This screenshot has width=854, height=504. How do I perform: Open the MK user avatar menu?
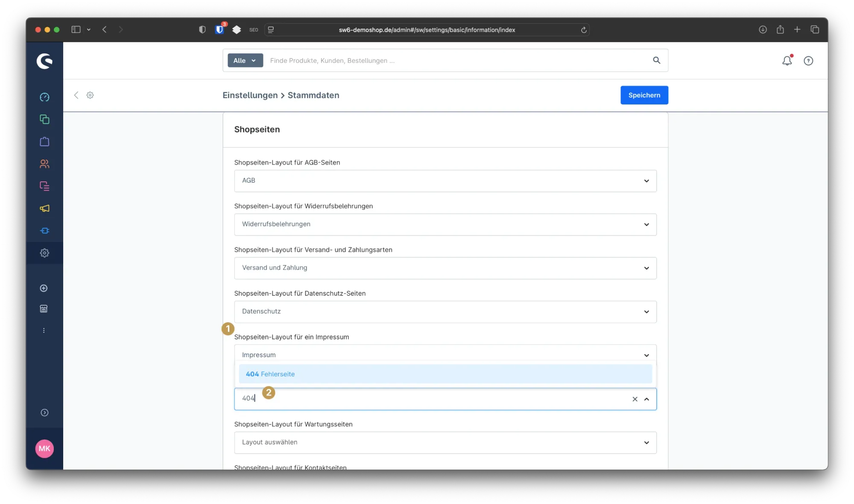[x=44, y=449]
